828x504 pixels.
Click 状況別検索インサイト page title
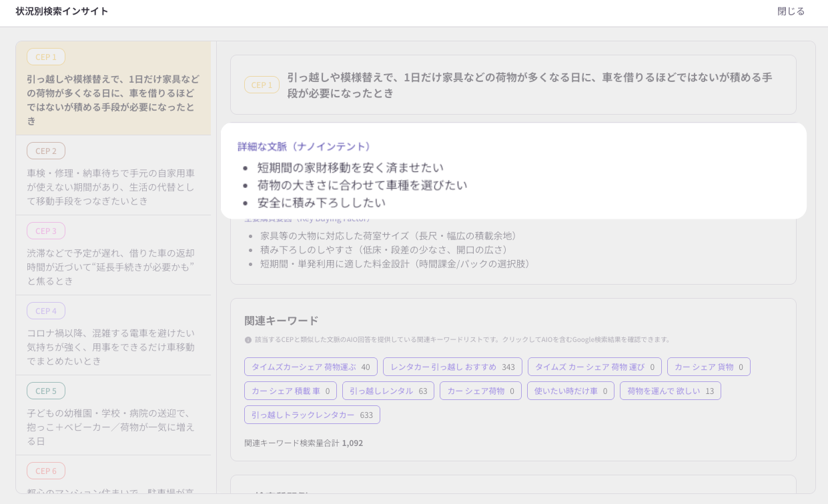click(x=62, y=11)
